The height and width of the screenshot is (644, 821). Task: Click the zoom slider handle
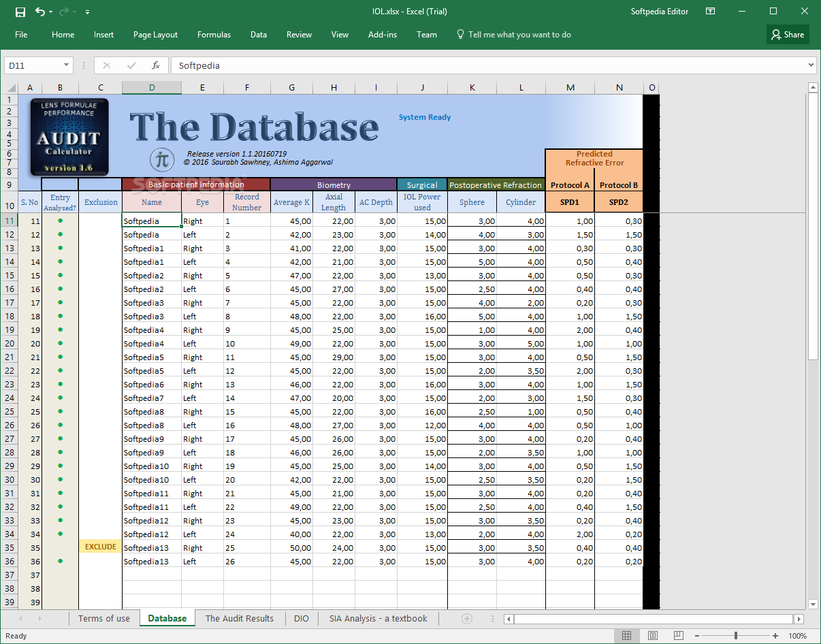736,636
